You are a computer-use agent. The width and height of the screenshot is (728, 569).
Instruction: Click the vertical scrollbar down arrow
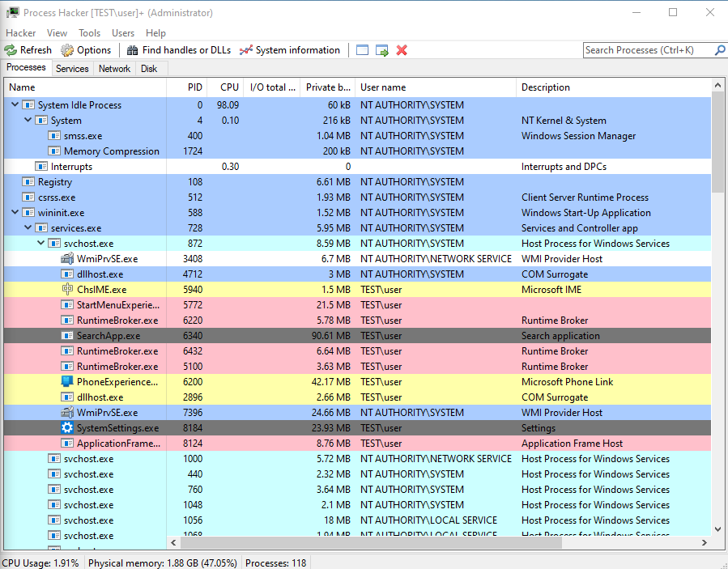pyautogui.click(x=717, y=529)
